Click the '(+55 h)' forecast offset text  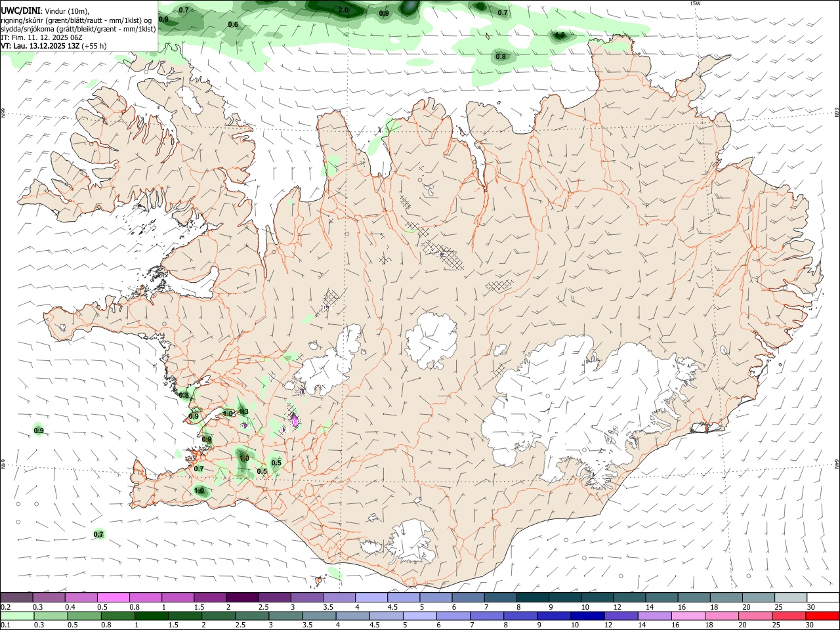point(94,46)
